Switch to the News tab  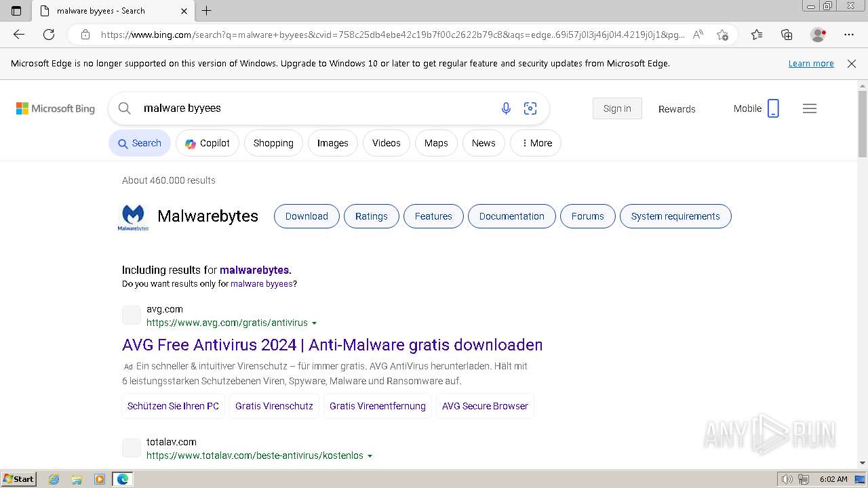[484, 143]
